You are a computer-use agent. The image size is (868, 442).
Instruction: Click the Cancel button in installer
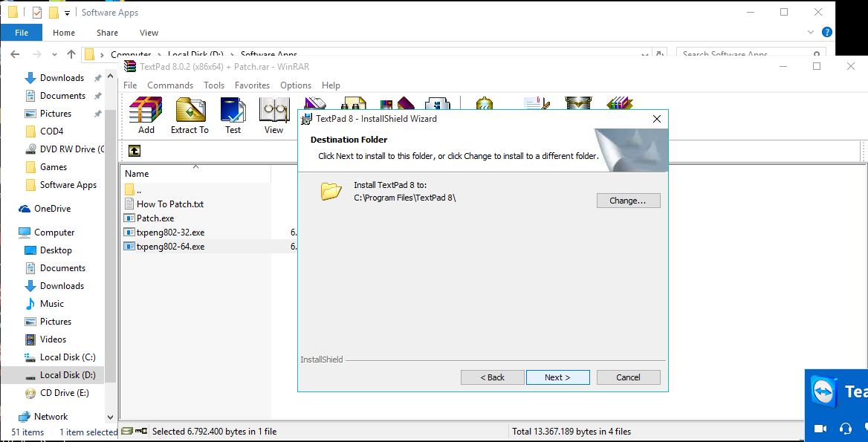tap(628, 377)
